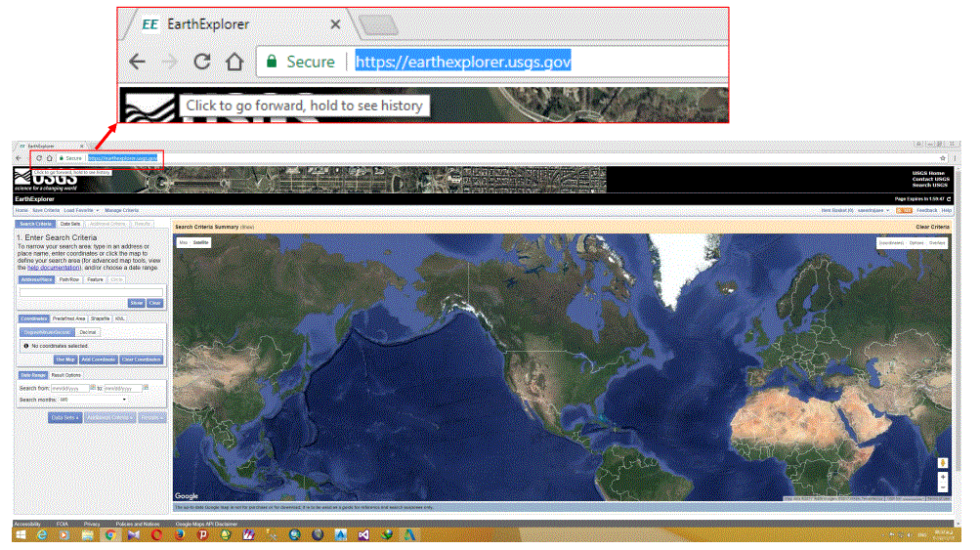
Task: Switch to the Data Sets tab
Action: 70,224
